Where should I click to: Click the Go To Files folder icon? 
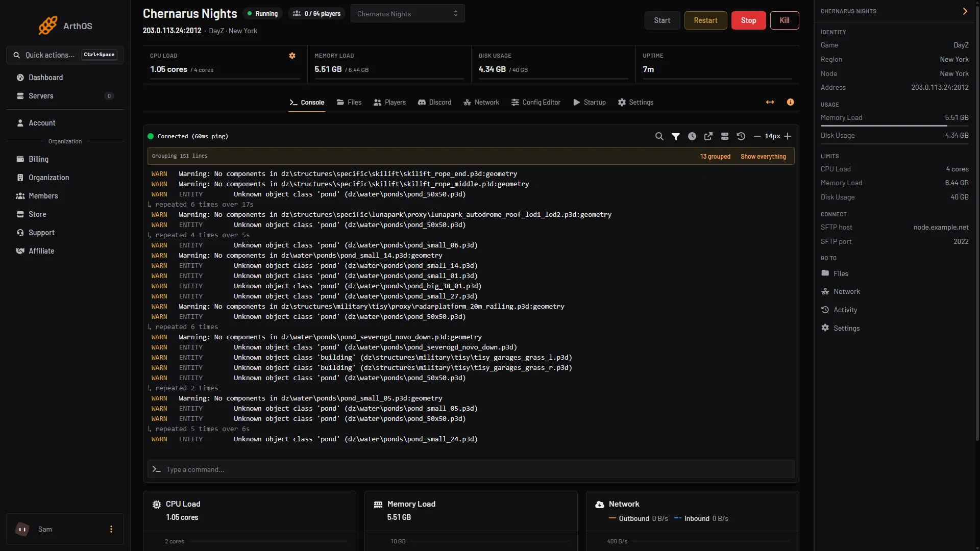point(825,273)
